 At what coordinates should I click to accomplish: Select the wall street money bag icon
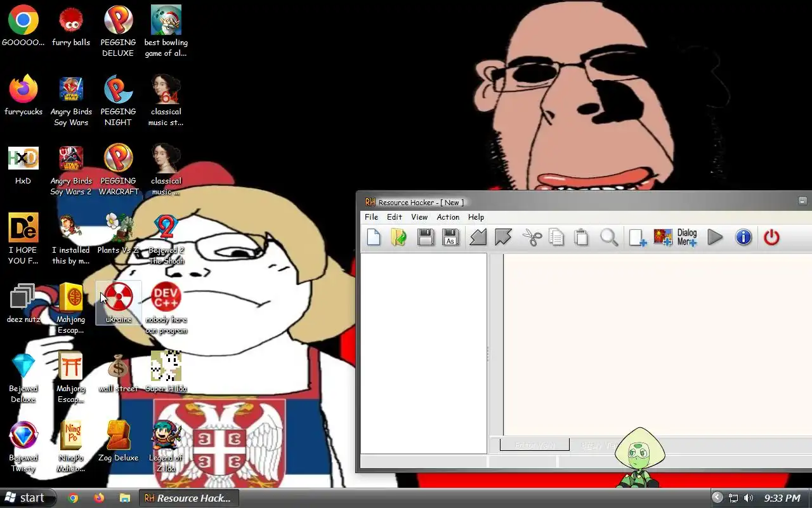[x=118, y=373]
